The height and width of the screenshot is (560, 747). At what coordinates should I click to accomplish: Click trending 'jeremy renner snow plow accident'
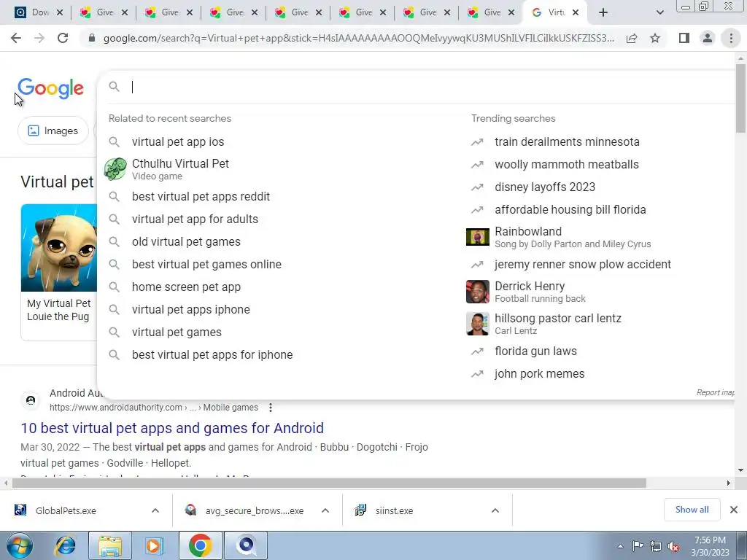pyautogui.click(x=583, y=264)
